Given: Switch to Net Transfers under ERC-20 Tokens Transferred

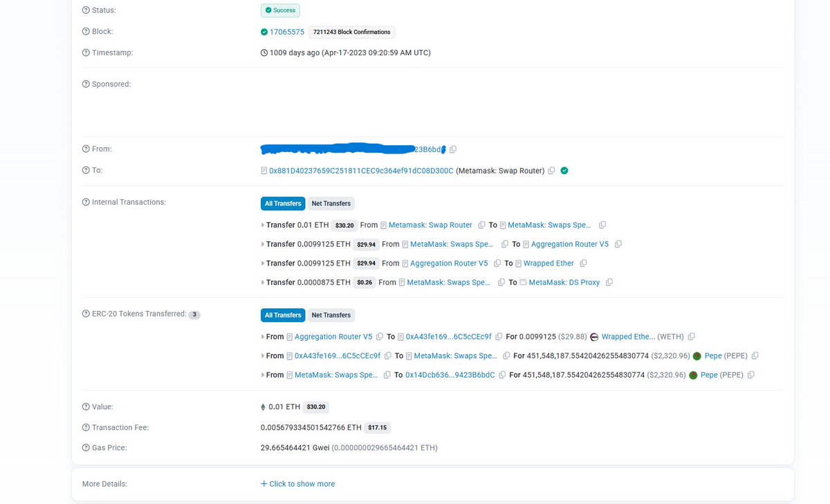Looking at the screenshot, I should pos(331,315).
